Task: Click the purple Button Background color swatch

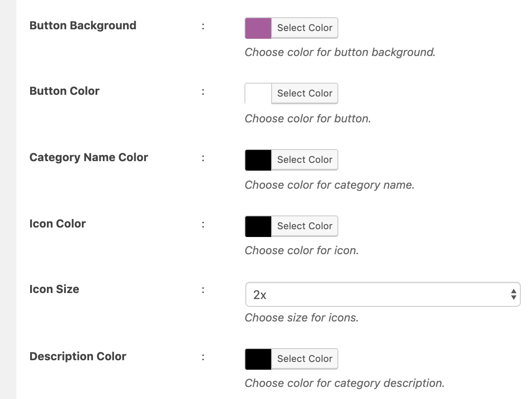Action: click(x=258, y=28)
